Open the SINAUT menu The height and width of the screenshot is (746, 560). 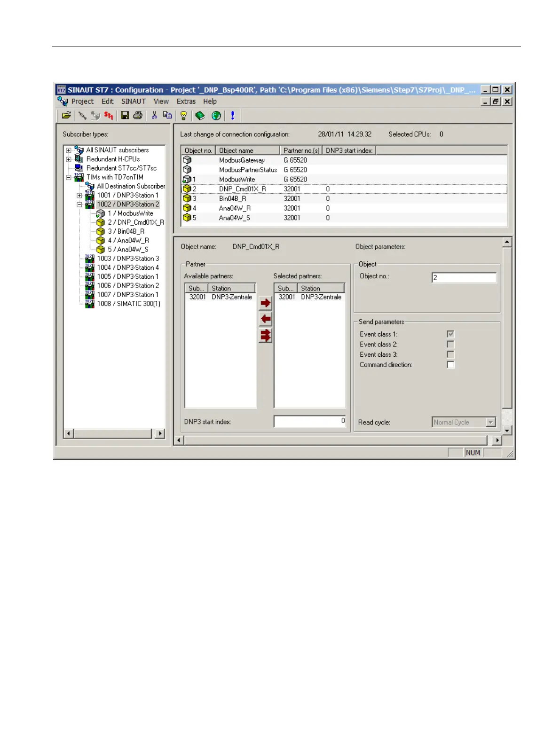134,102
